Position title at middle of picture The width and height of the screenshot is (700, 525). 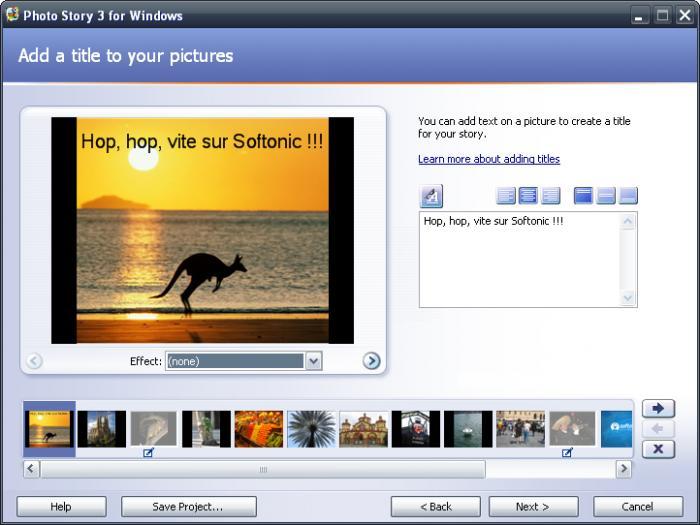click(606, 196)
